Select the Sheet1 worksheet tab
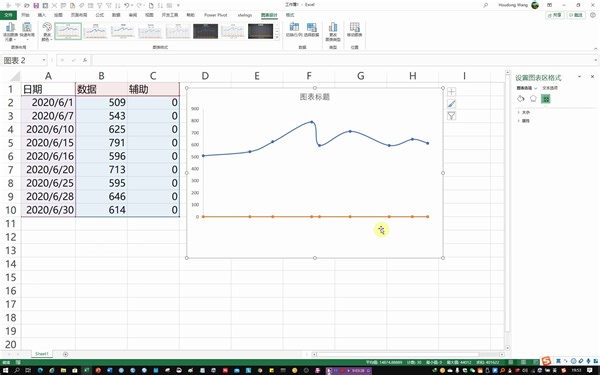 42,354
